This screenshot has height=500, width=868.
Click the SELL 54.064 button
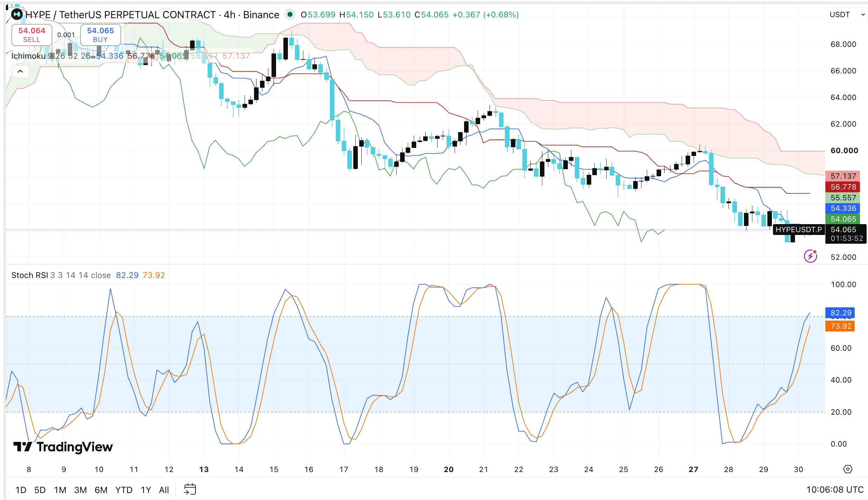click(32, 35)
